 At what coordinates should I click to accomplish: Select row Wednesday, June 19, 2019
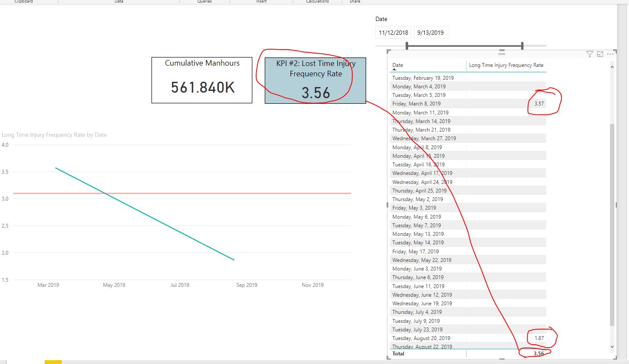coord(469,304)
